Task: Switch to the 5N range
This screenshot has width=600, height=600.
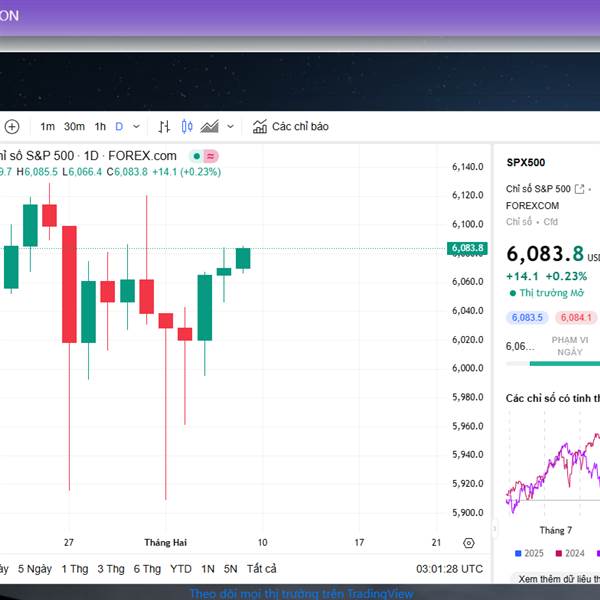Action: [x=230, y=569]
